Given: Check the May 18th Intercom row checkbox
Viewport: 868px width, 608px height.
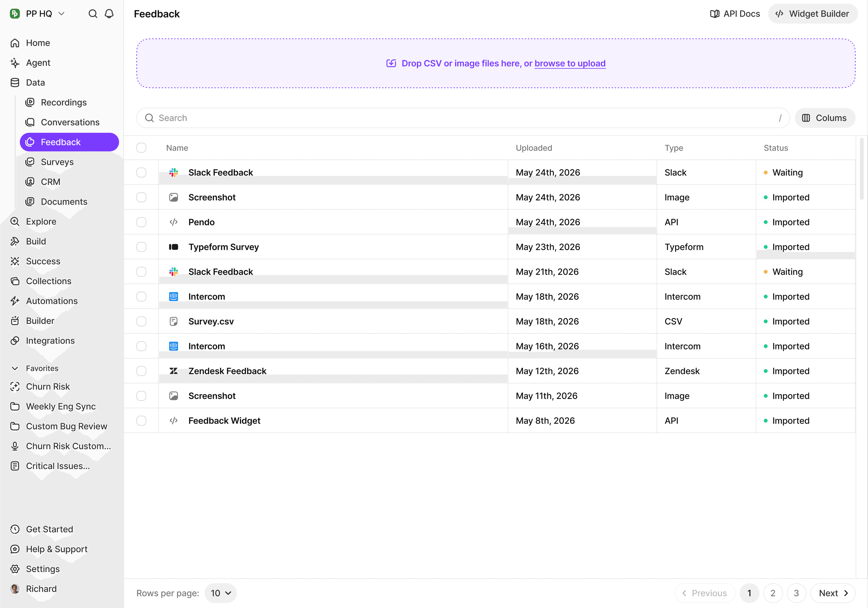Looking at the screenshot, I should (x=142, y=297).
